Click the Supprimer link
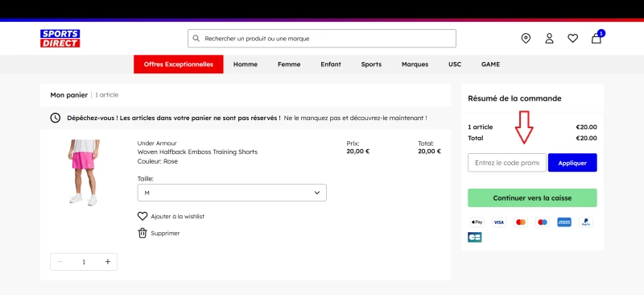The width and height of the screenshot is (644, 295). coord(165,233)
